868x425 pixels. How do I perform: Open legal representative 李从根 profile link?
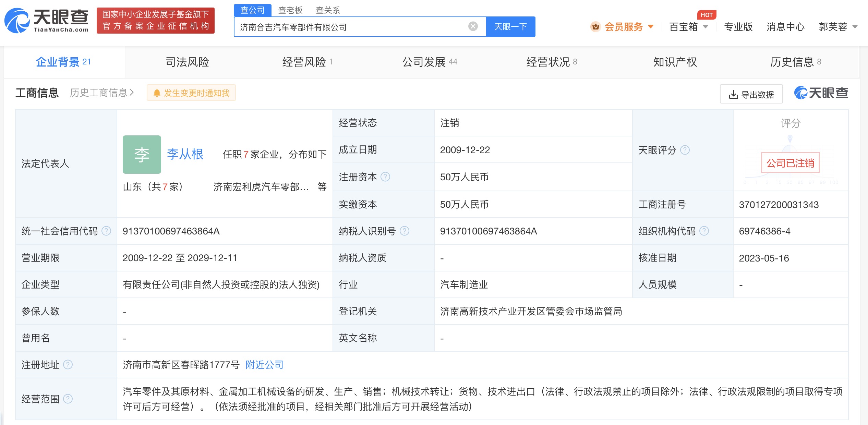185,154
